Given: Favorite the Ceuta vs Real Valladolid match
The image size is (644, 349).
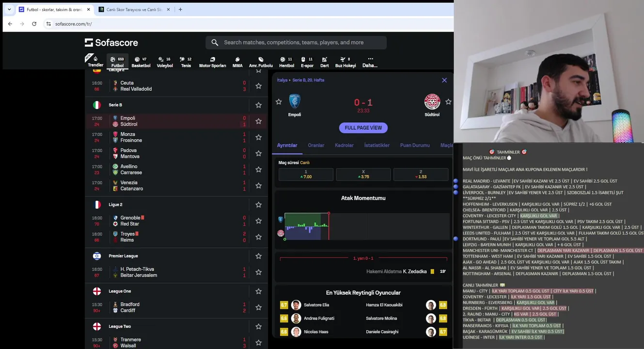Looking at the screenshot, I should pos(258,86).
